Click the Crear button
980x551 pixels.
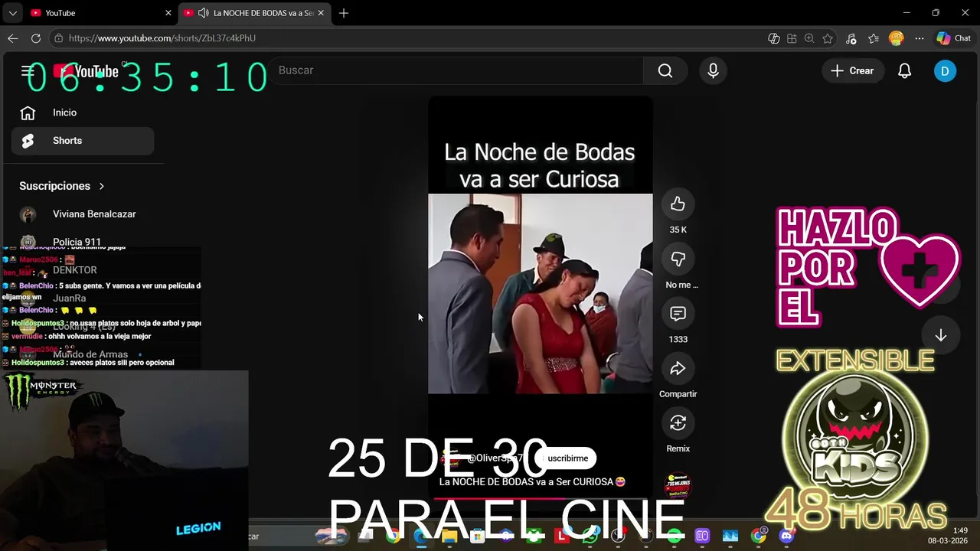852,70
